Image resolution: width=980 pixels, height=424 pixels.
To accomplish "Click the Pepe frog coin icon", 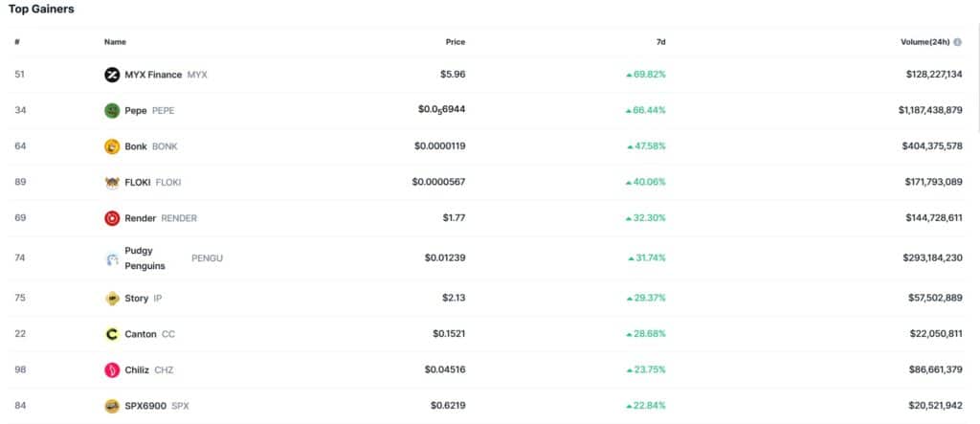I will [x=112, y=110].
